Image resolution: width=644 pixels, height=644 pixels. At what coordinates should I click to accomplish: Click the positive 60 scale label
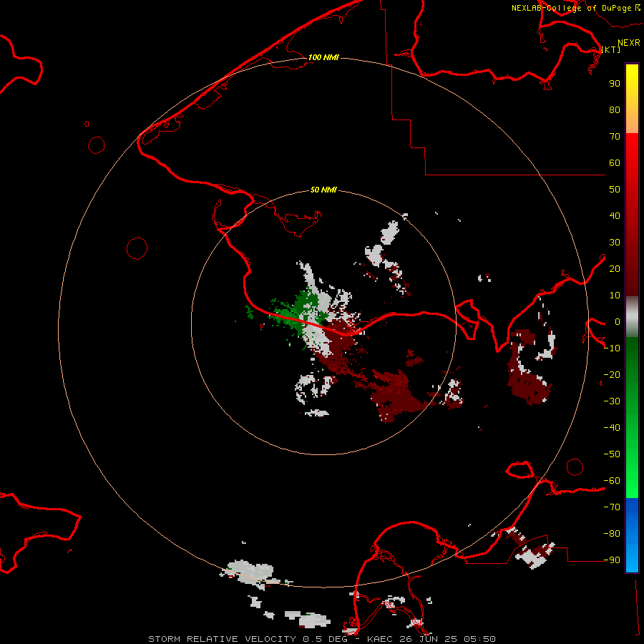(615, 162)
